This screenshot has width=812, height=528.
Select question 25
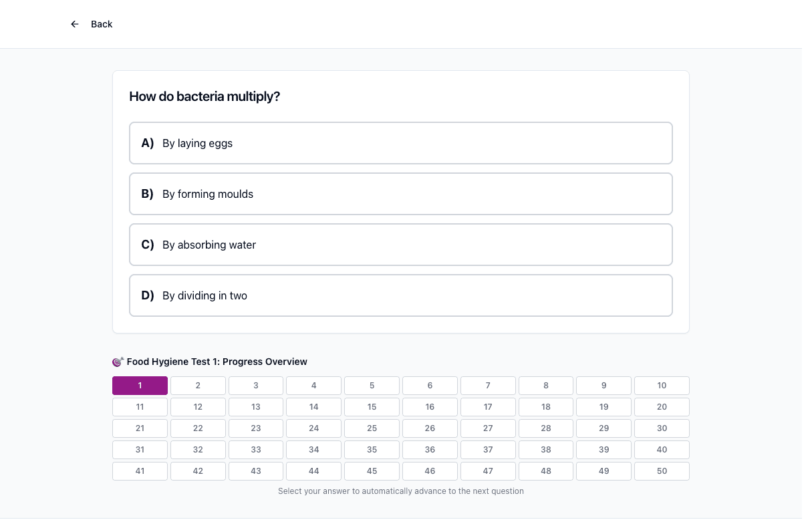tap(372, 428)
